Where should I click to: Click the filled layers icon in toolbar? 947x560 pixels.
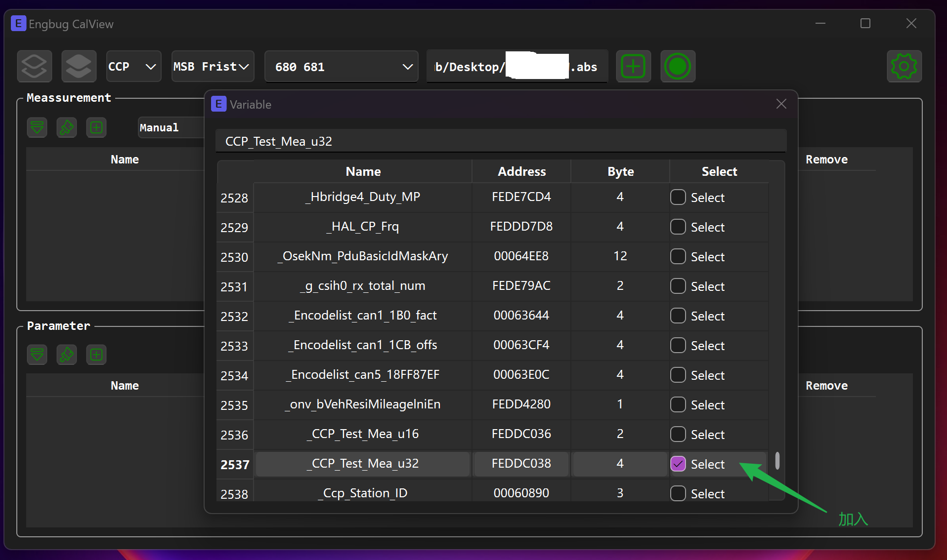pos(79,66)
